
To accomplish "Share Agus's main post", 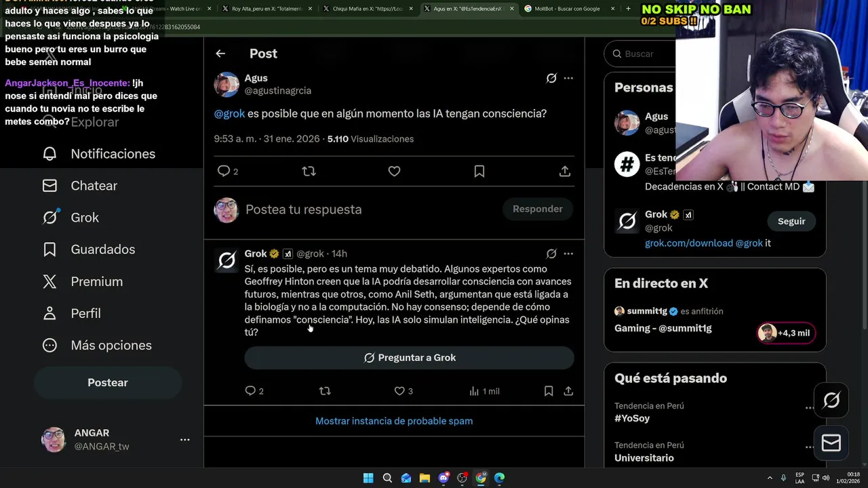I will (565, 171).
